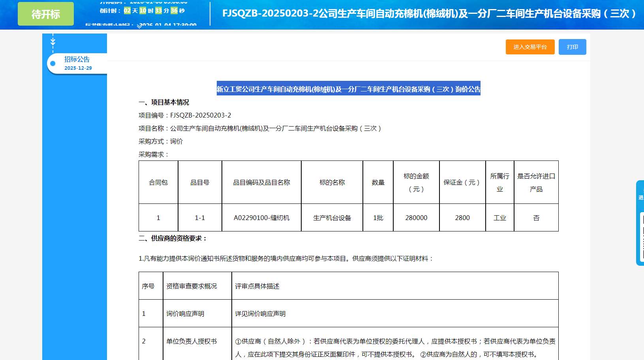Click the double-arrow icon atop timeline sidebar
The image size is (644, 360).
tap(53, 41)
